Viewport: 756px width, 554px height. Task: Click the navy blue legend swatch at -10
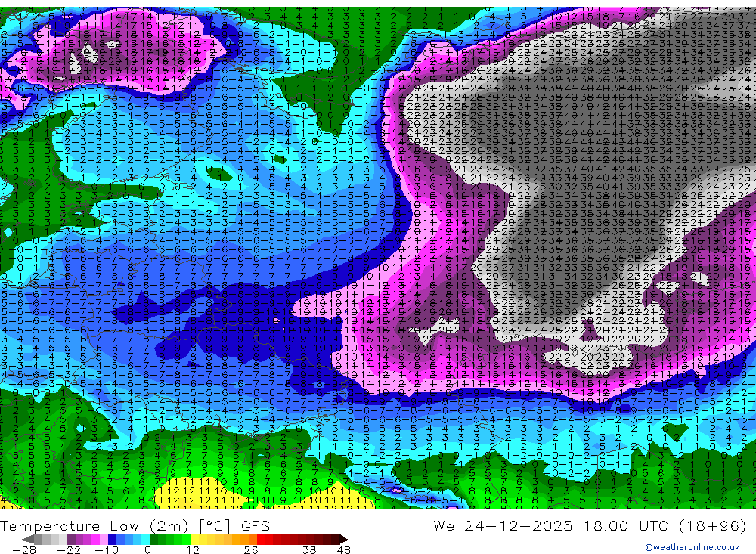pos(113,540)
